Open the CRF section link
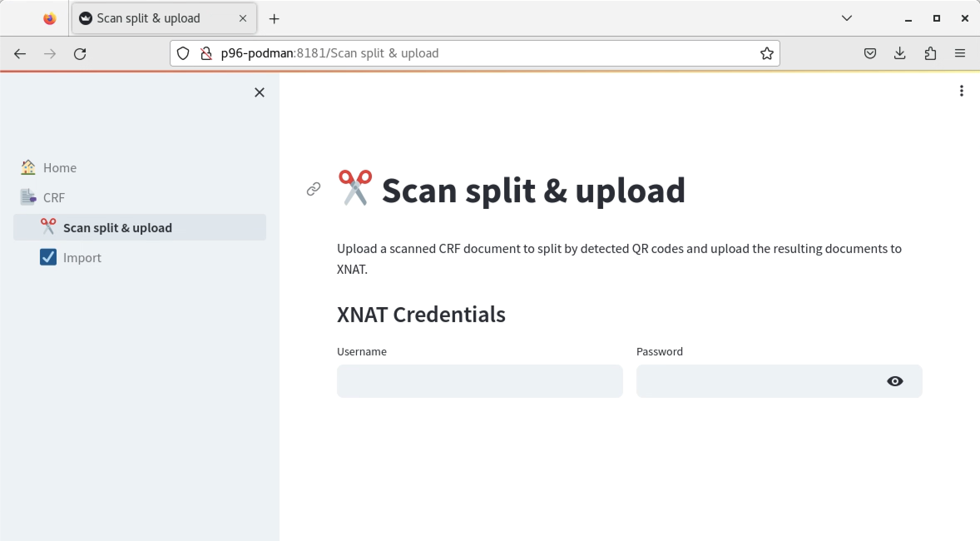The image size is (980, 541). pyautogui.click(x=54, y=197)
